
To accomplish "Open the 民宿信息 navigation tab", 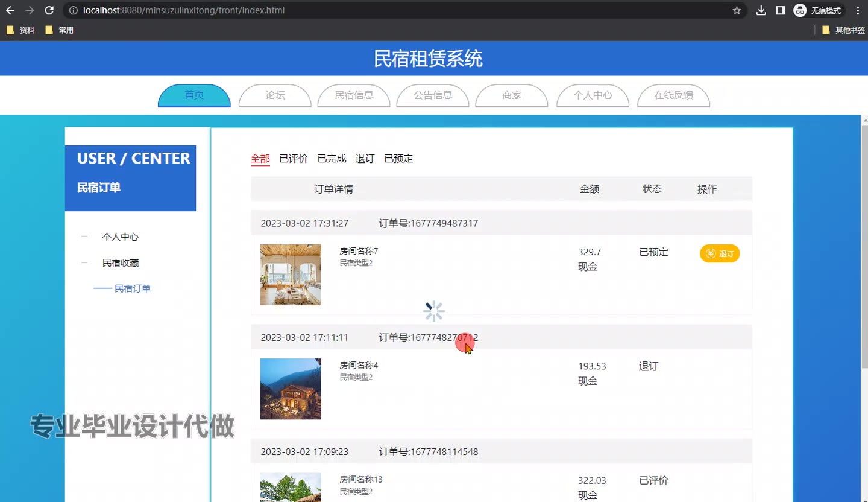I will tap(354, 95).
